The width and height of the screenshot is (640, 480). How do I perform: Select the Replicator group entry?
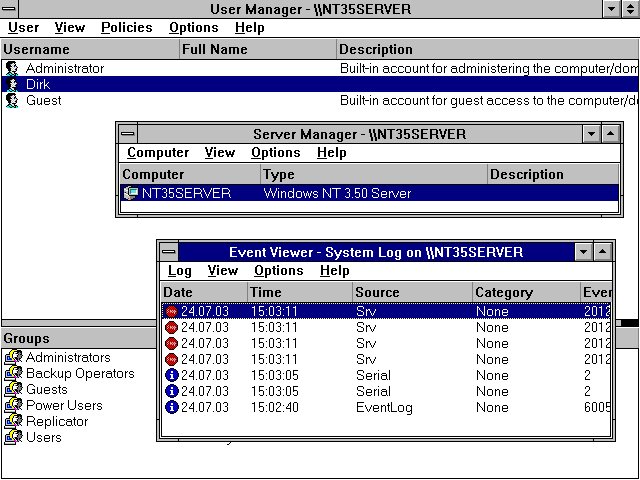[46, 421]
